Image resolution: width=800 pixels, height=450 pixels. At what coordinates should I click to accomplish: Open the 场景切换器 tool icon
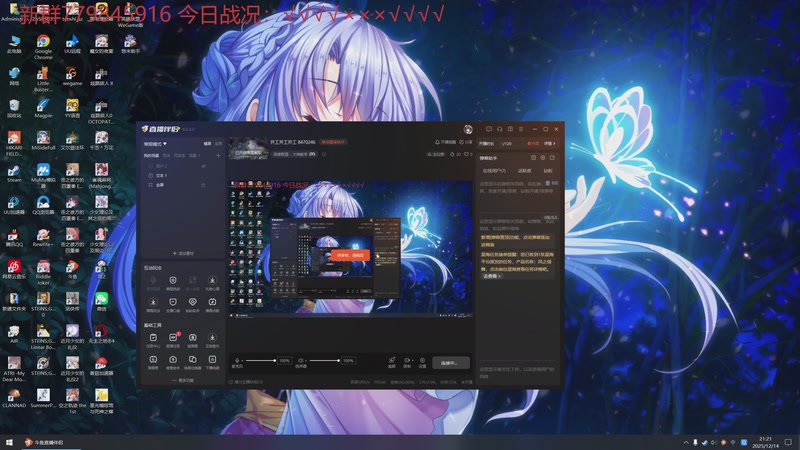(192, 362)
